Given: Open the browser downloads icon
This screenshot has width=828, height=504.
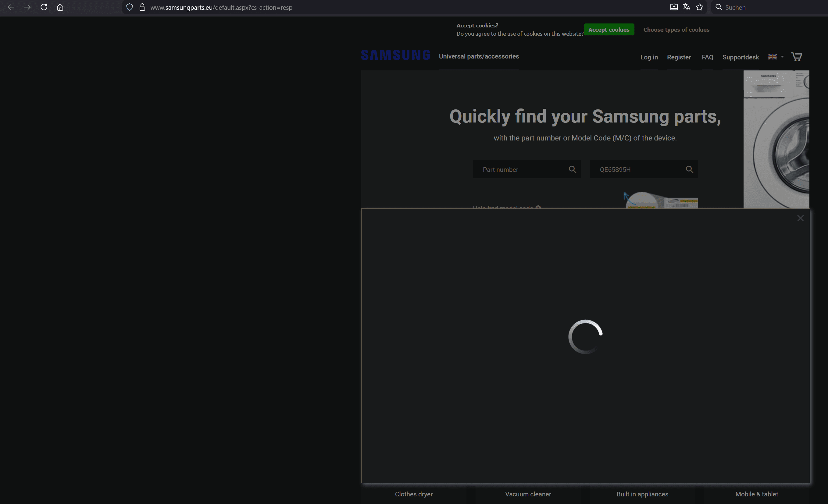Looking at the screenshot, I should 674,7.
